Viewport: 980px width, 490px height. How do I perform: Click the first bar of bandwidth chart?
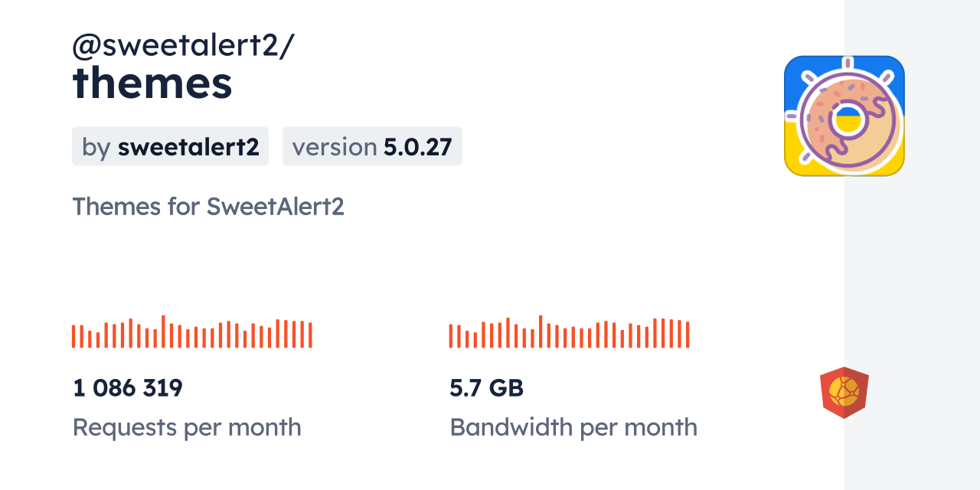(x=451, y=336)
